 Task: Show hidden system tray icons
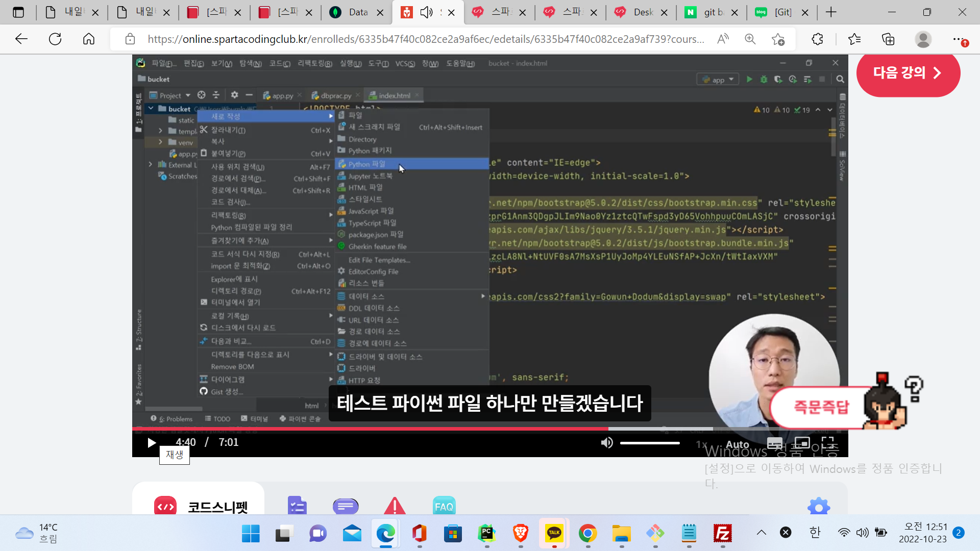[x=762, y=533]
